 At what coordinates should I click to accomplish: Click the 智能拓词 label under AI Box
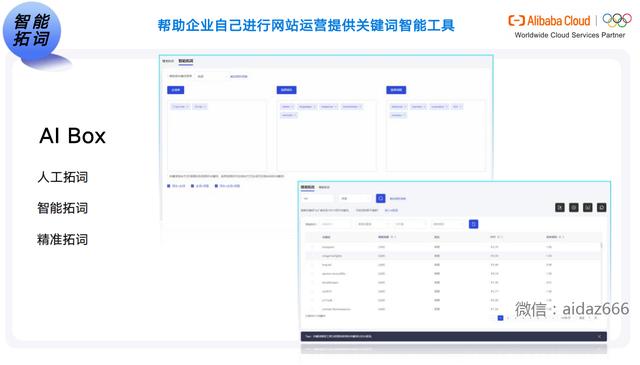pyautogui.click(x=62, y=208)
